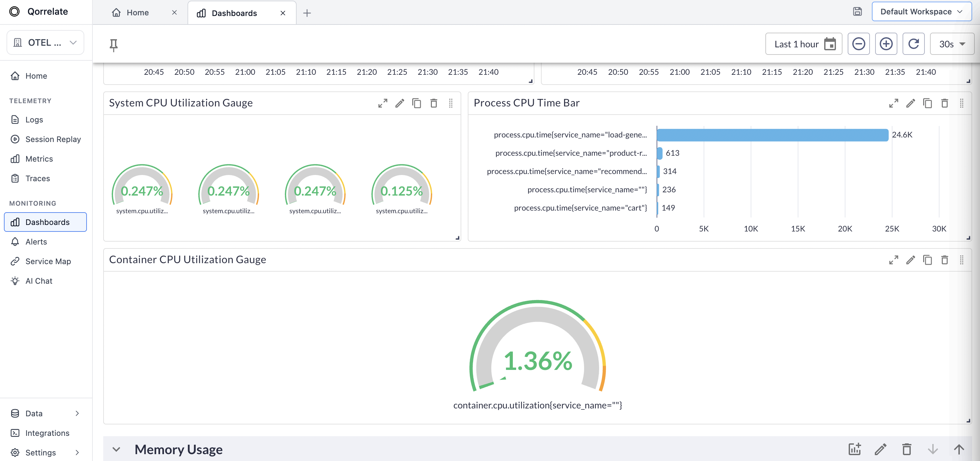
Task: Expand the System CPU Utilization Gauge to fullscreen
Action: click(383, 103)
